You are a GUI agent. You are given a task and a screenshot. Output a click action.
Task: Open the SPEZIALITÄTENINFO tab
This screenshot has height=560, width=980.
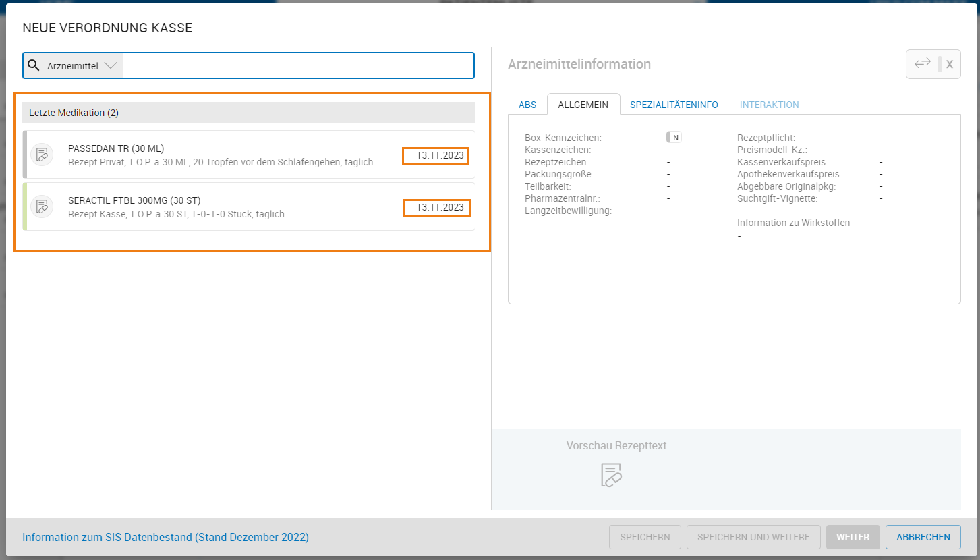(x=674, y=105)
